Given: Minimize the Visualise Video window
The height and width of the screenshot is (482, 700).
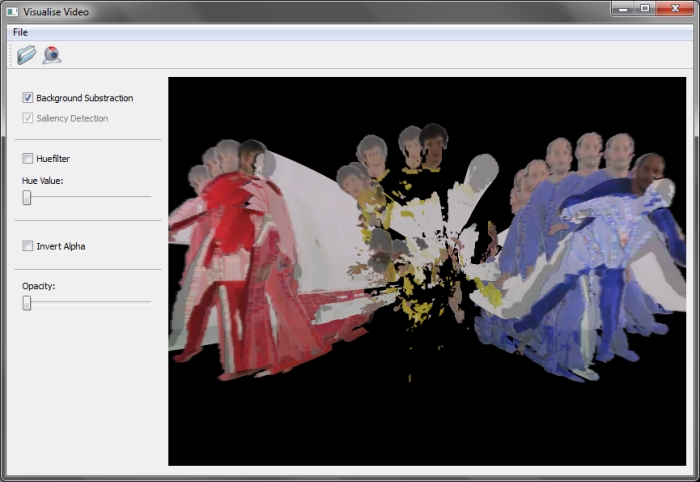Looking at the screenshot, I should [x=623, y=8].
